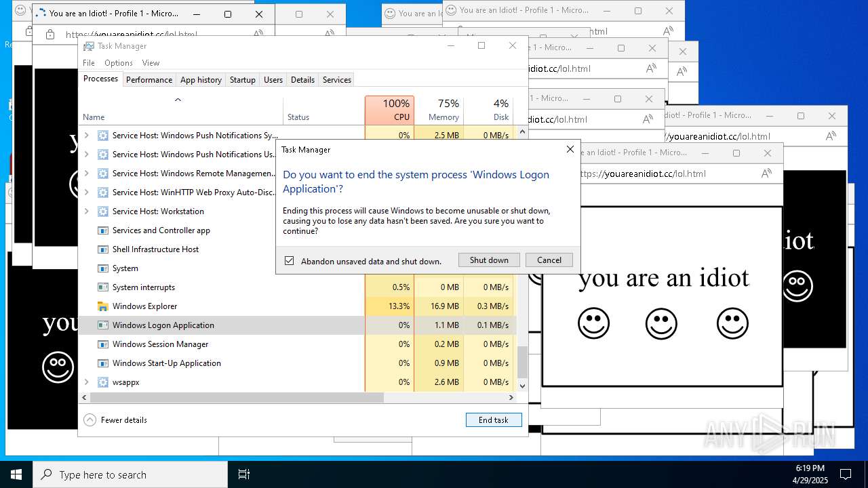Switch to the Details tab

click(302, 79)
